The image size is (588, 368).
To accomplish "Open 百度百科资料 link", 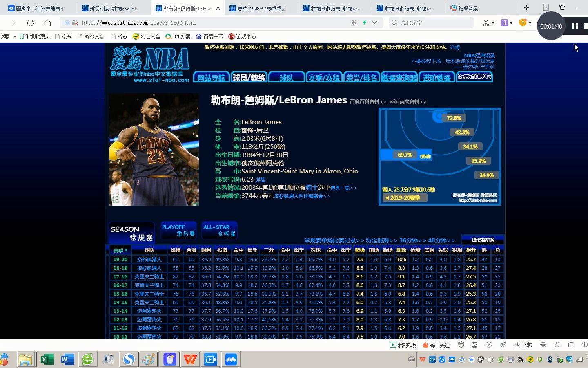I will click(x=367, y=102).
